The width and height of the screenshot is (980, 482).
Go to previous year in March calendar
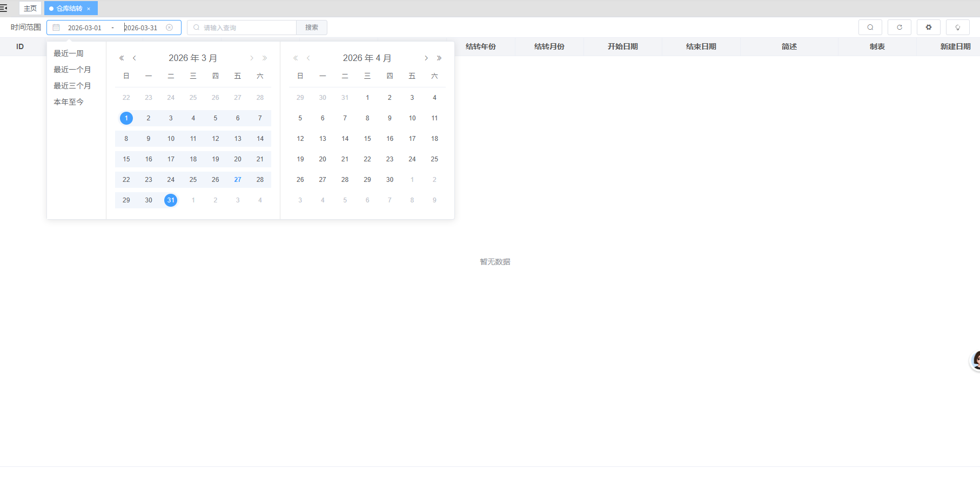122,58
